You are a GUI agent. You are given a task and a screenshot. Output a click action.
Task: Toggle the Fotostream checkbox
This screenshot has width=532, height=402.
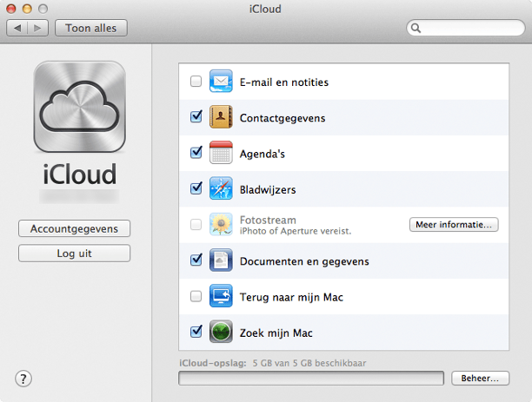pyautogui.click(x=196, y=224)
